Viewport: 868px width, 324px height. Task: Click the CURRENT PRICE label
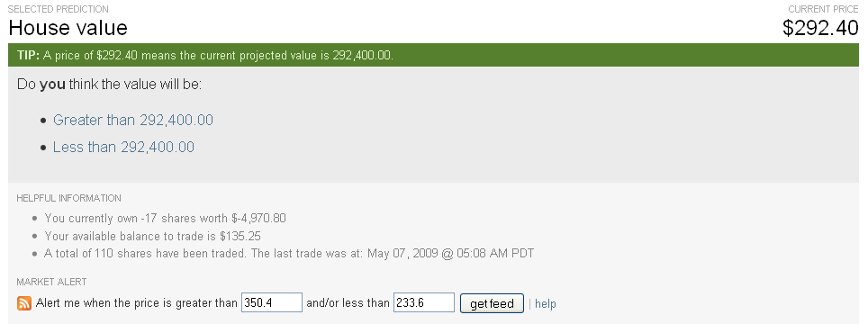coord(823,9)
